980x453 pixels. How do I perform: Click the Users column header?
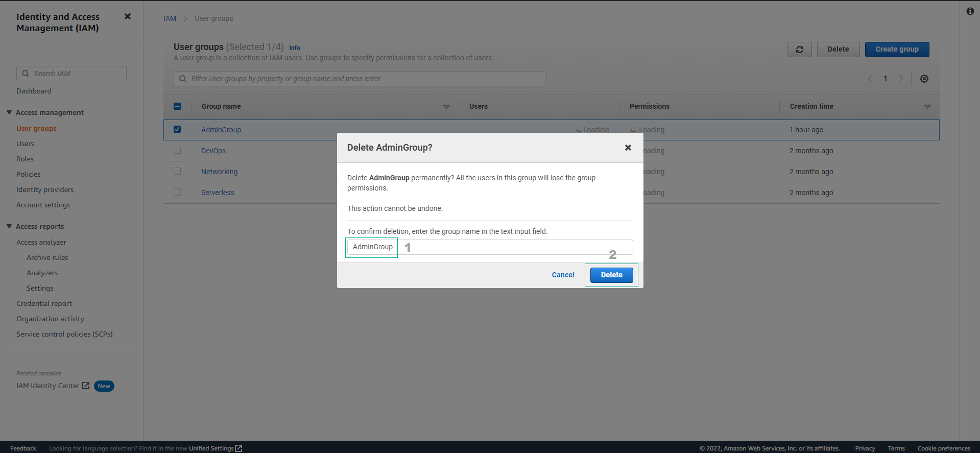click(479, 106)
